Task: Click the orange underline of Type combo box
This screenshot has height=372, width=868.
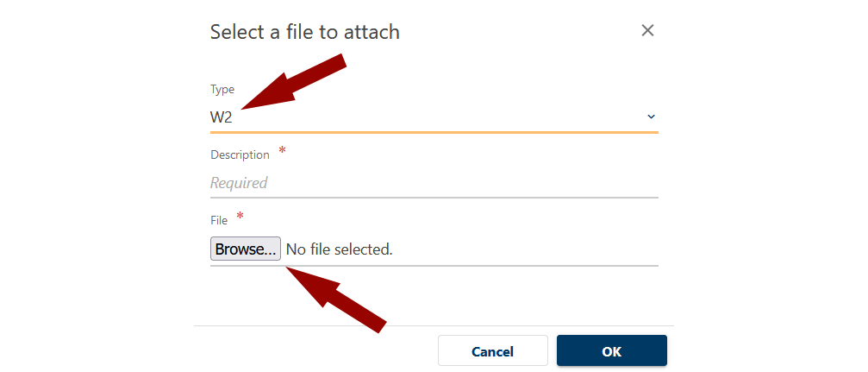Action: click(434, 132)
